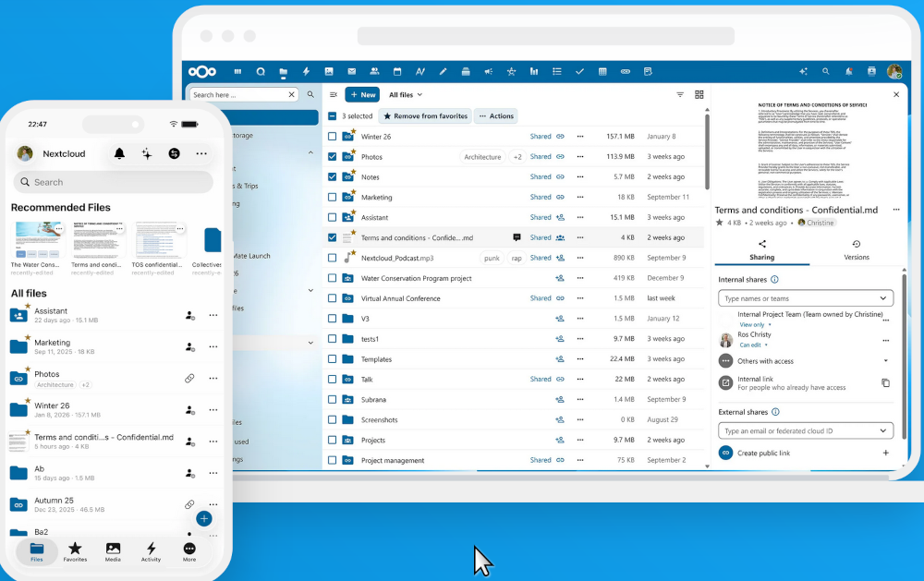Toggle the select-all checkbox beside 3 selected
924x581 pixels.
click(333, 116)
